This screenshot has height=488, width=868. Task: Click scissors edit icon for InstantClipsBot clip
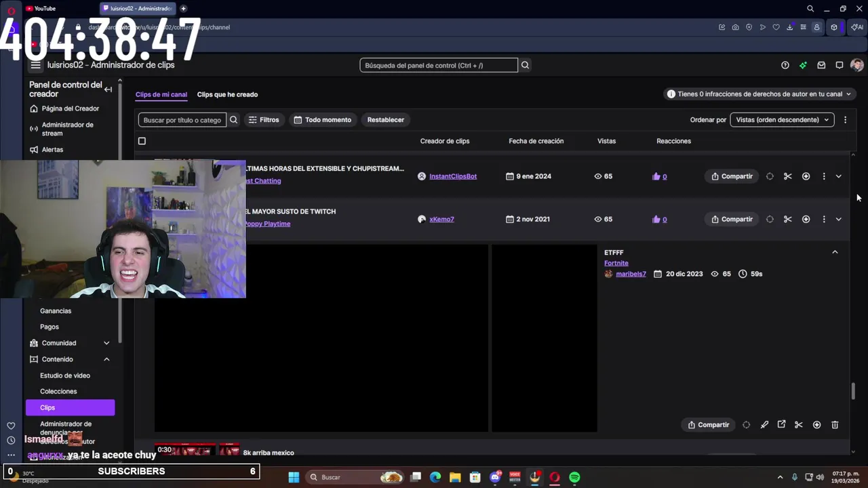pos(788,176)
